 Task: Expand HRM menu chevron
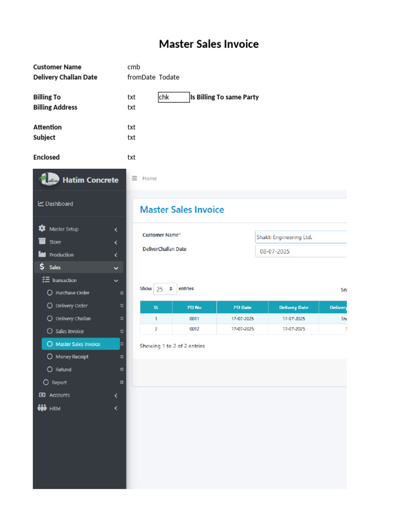pos(116,408)
